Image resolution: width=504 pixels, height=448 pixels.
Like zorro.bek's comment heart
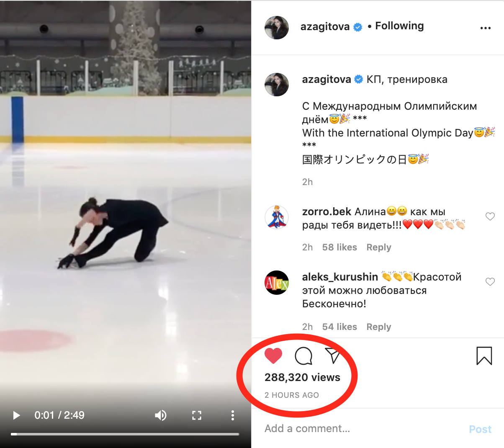tap(490, 216)
